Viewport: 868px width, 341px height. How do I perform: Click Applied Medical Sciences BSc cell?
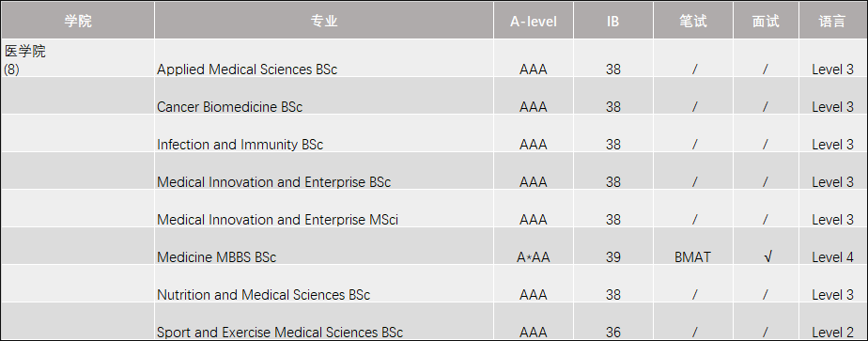pos(324,58)
